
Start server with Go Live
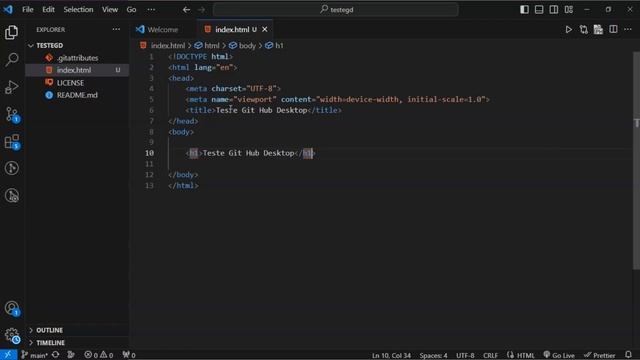tap(559, 356)
